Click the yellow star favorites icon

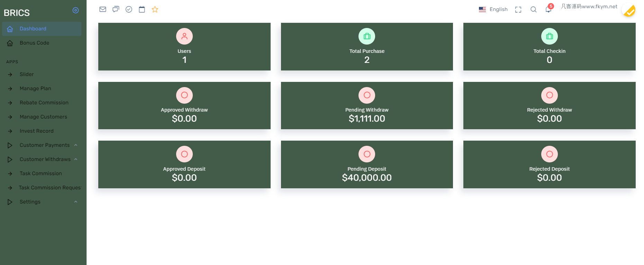coord(155,9)
